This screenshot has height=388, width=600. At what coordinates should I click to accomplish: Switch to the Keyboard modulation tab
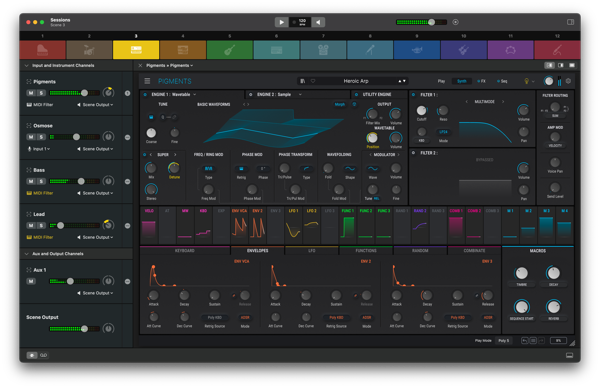coord(185,251)
